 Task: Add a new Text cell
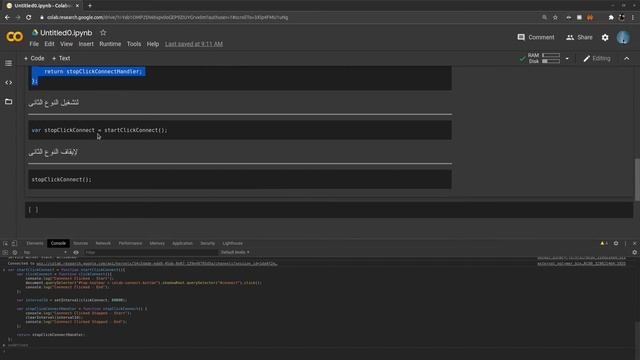61,58
